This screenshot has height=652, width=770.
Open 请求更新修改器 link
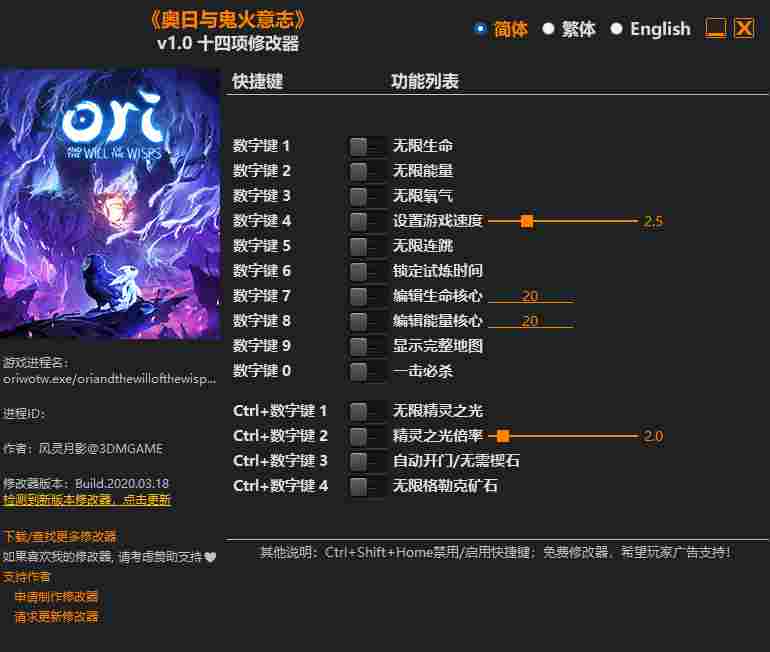(x=56, y=616)
